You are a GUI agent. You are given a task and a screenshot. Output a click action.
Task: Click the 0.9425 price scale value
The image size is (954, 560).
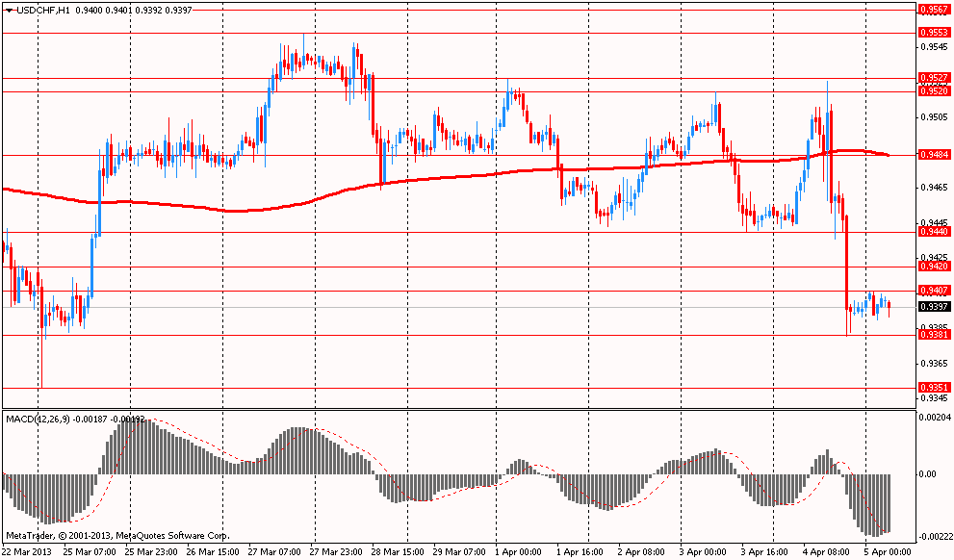pyautogui.click(x=934, y=257)
